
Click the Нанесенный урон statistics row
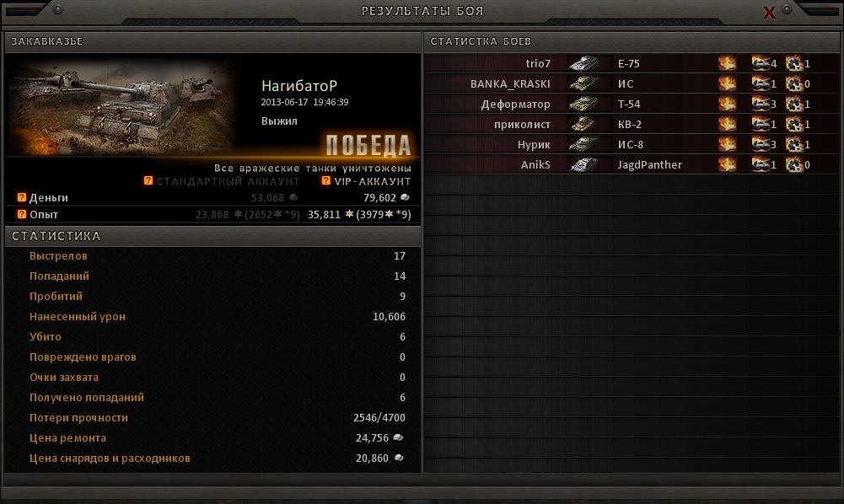point(213,316)
